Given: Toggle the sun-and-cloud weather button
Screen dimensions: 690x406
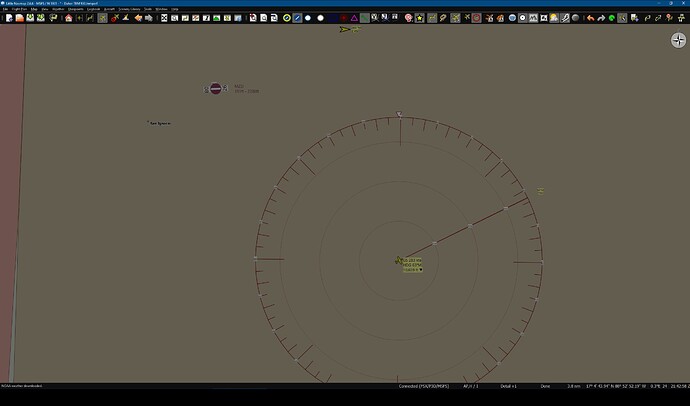Looking at the screenshot, I should point(554,18).
